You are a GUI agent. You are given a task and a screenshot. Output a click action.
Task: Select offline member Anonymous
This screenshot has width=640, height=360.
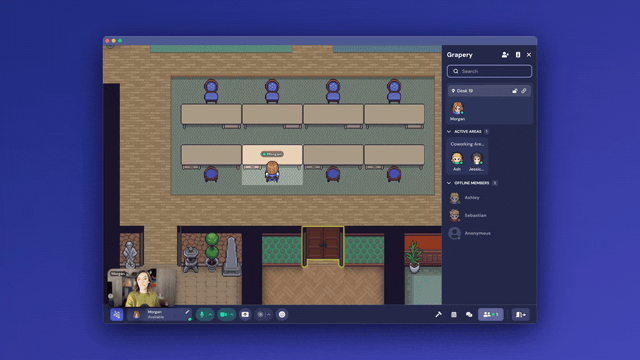tap(470, 233)
